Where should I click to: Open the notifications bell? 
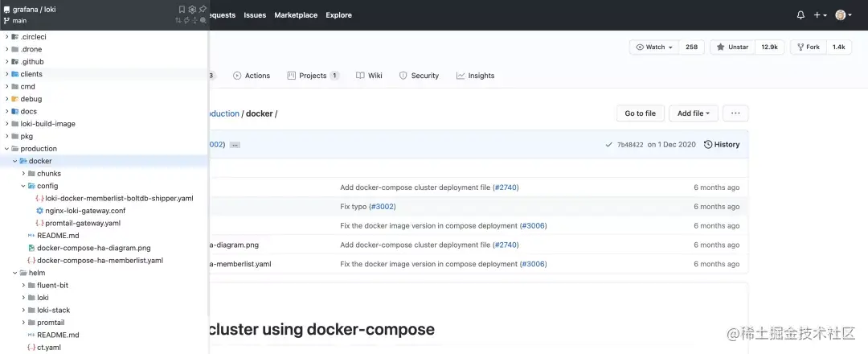(x=800, y=14)
